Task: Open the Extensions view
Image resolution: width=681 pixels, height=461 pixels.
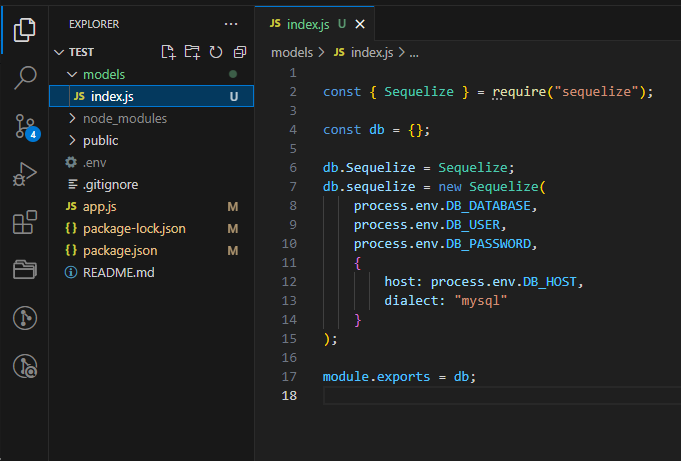Action: pos(24,222)
